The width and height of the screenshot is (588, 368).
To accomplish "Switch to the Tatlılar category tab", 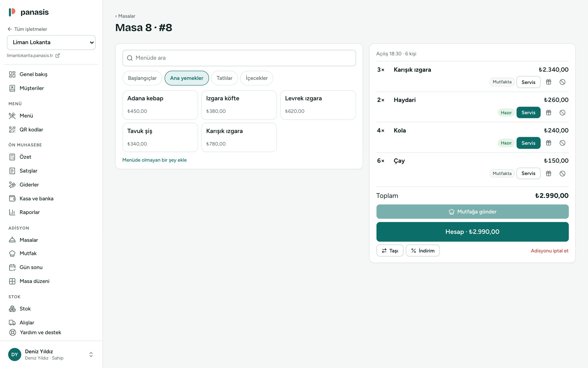I will [224, 78].
